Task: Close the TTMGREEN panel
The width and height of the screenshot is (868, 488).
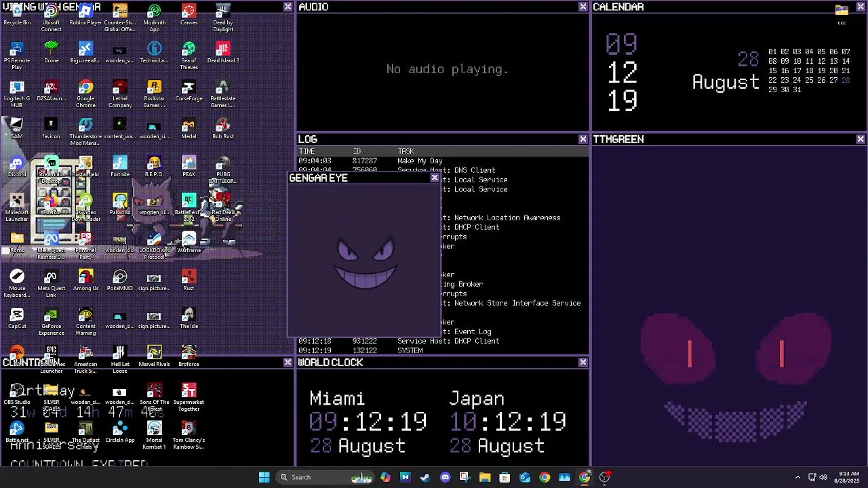Action: point(861,139)
